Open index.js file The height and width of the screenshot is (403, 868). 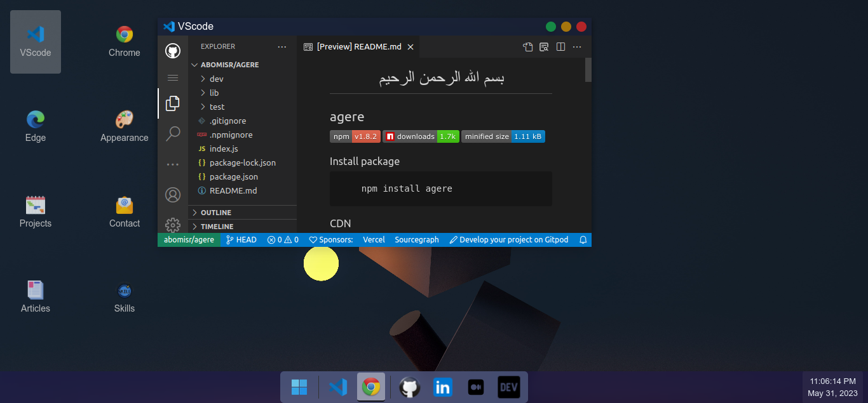243,149
